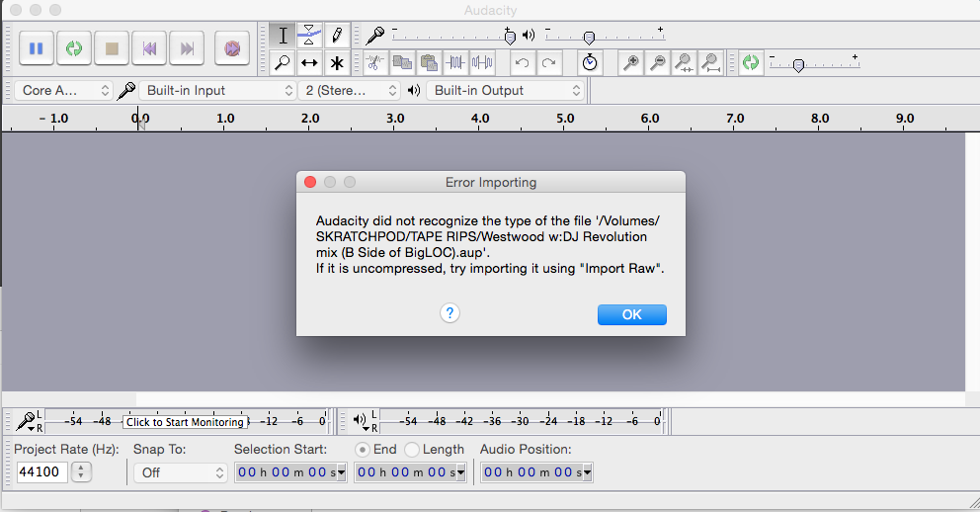Click Skip to Start button
This screenshot has height=512, width=980.
[149, 48]
